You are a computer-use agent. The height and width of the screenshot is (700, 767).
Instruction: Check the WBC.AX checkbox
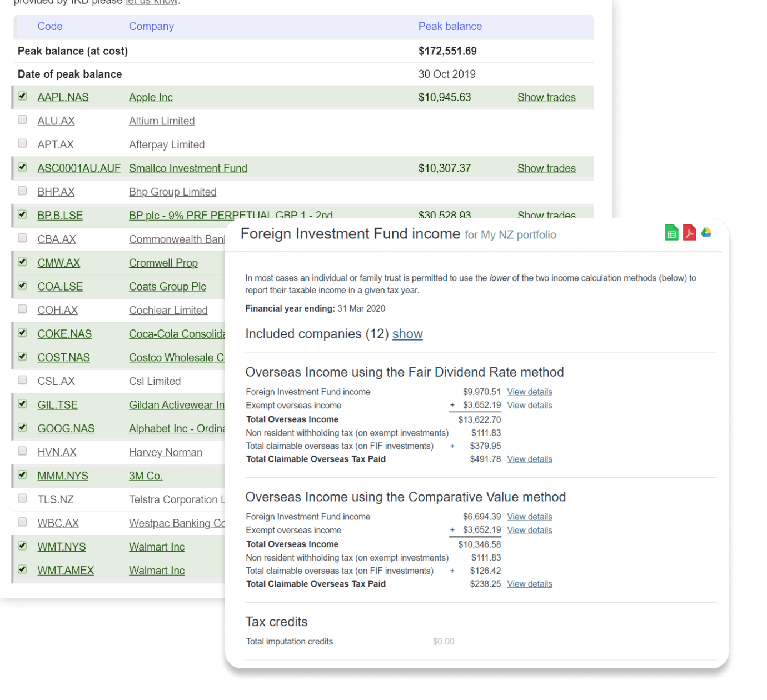click(x=22, y=522)
